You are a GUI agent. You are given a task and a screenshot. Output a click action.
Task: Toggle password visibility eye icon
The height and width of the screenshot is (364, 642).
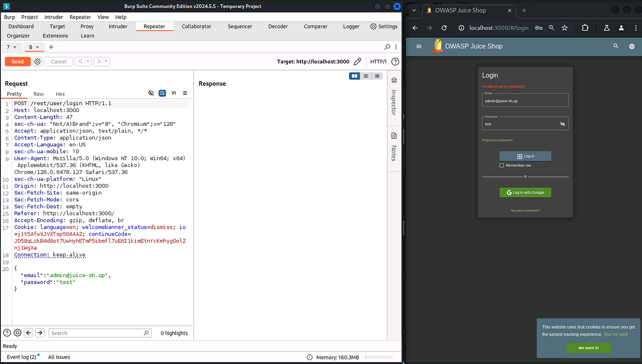pos(563,124)
